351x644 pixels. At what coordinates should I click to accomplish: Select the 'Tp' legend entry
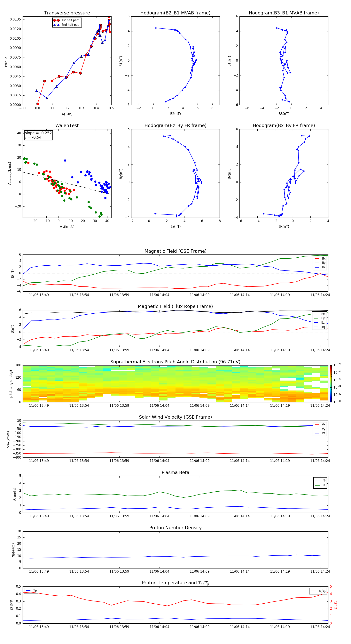[31, 591]
